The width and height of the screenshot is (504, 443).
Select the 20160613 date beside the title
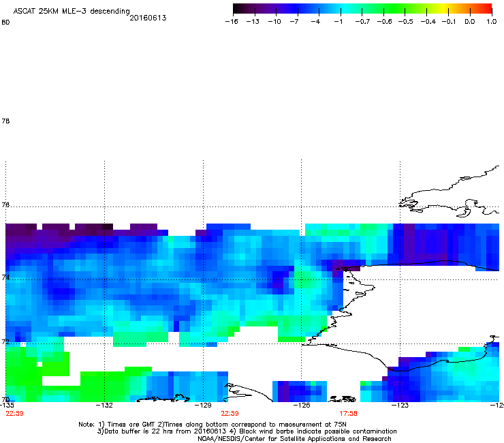pos(148,18)
